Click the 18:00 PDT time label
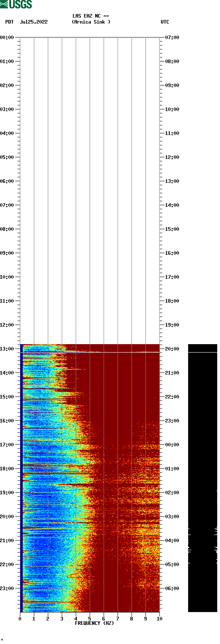Image resolution: width=220 pixels, height=644 pixels. tap(7, 469)
